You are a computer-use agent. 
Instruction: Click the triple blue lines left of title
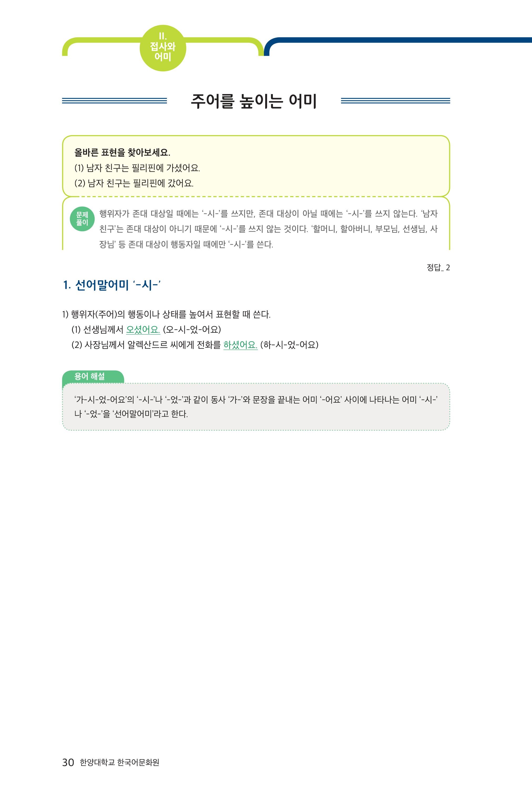[115, 101]
